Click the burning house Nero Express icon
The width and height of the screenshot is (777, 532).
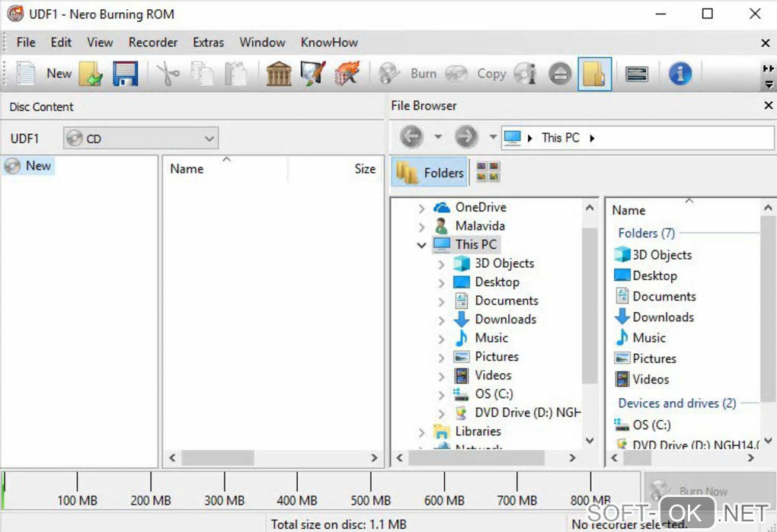tap(347, 74)
